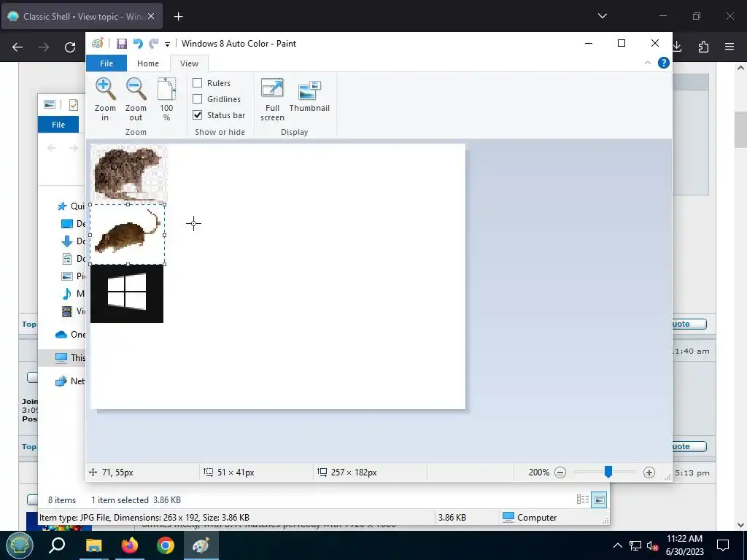Click the Paint app icon in title bar
This screenshot has height=560, width=747.
98,43
